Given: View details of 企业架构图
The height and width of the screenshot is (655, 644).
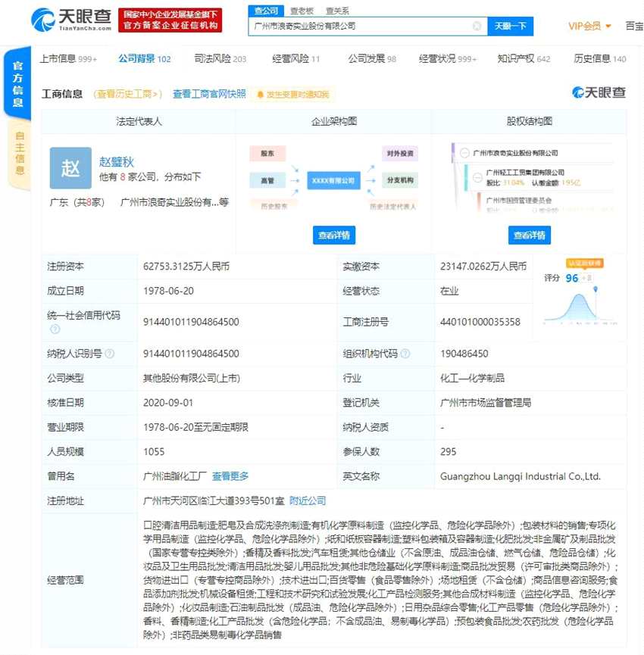Looking at the screenshot, I should pyautogui.click(x=334, y=235).
